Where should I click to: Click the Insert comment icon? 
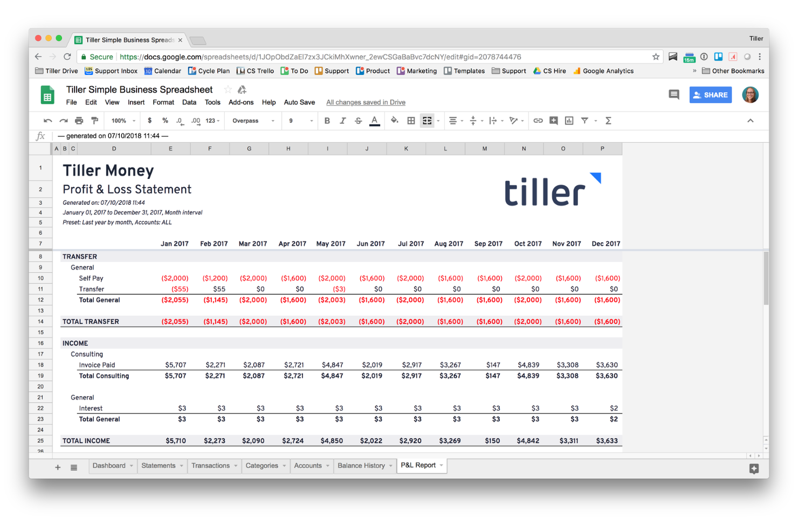coord(553,121)
